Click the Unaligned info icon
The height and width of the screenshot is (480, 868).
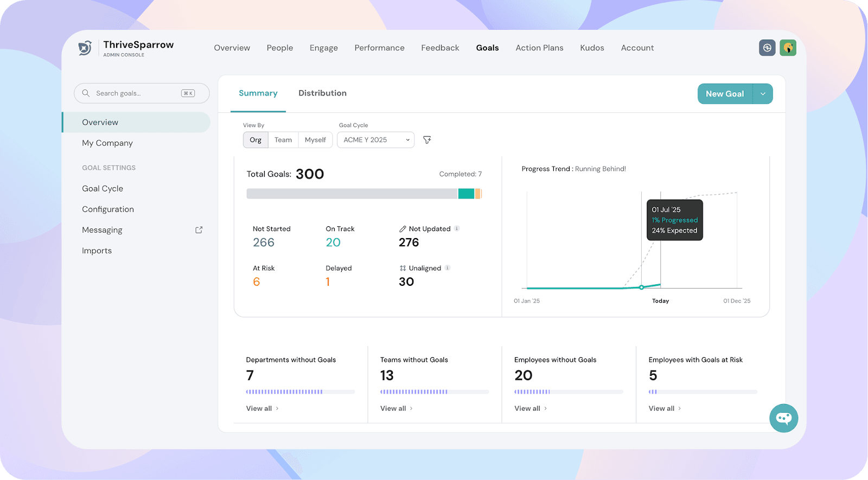pyautogui.click(x=448, y=268)
